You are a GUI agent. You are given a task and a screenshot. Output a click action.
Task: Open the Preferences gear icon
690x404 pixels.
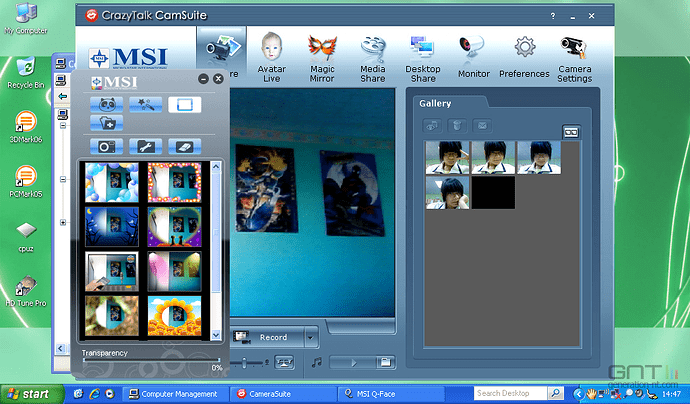pos(524,56)
